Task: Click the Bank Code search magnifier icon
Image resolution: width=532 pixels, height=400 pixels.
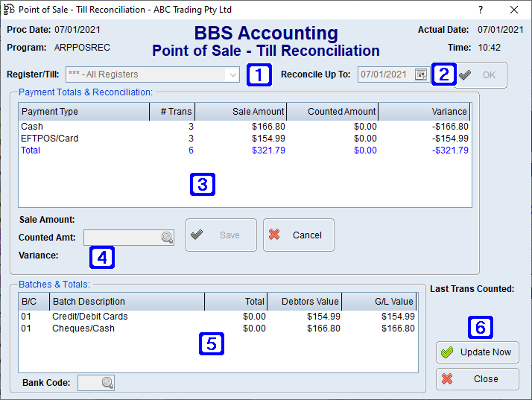Action: (x=107, y=383)
